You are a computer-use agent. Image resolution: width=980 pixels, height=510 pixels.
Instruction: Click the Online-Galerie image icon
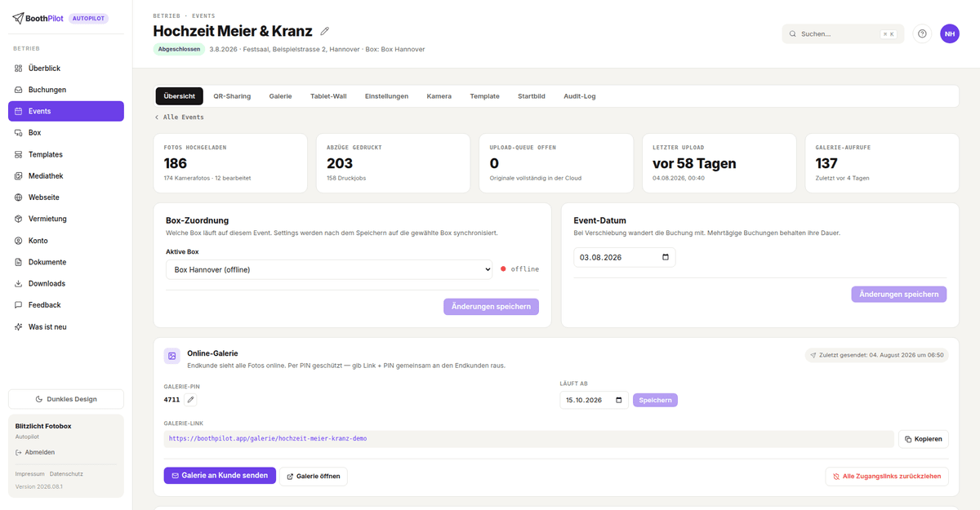click(172, 357)
